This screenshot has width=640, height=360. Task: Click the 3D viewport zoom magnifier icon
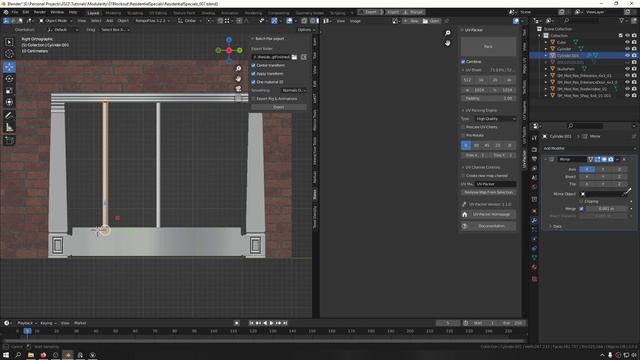(238, 69)
